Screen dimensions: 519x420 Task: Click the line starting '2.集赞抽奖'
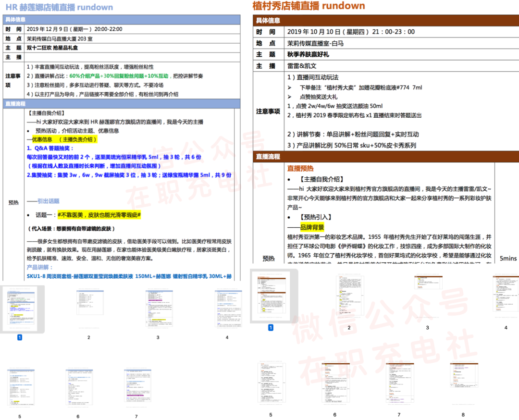coord(129,175)
